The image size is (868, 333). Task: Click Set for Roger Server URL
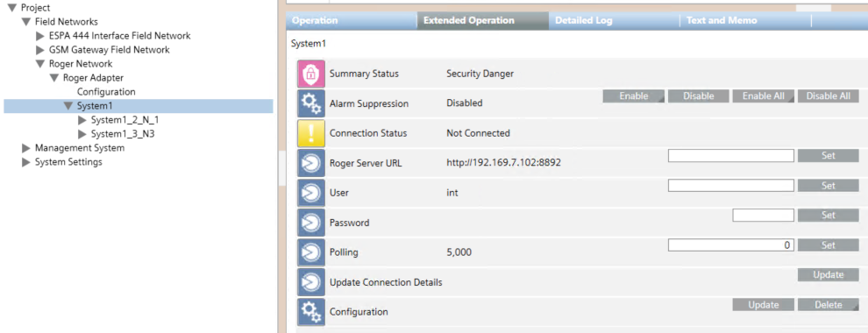(x=829, y=155)
